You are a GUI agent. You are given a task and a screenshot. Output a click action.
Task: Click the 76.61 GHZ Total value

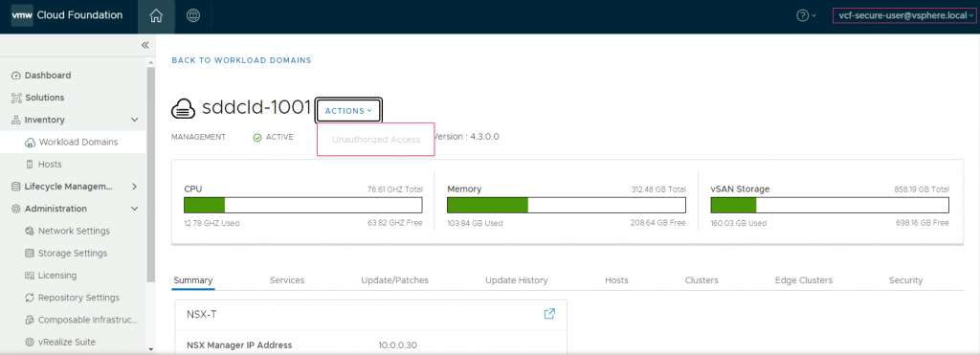click(395, 189)
